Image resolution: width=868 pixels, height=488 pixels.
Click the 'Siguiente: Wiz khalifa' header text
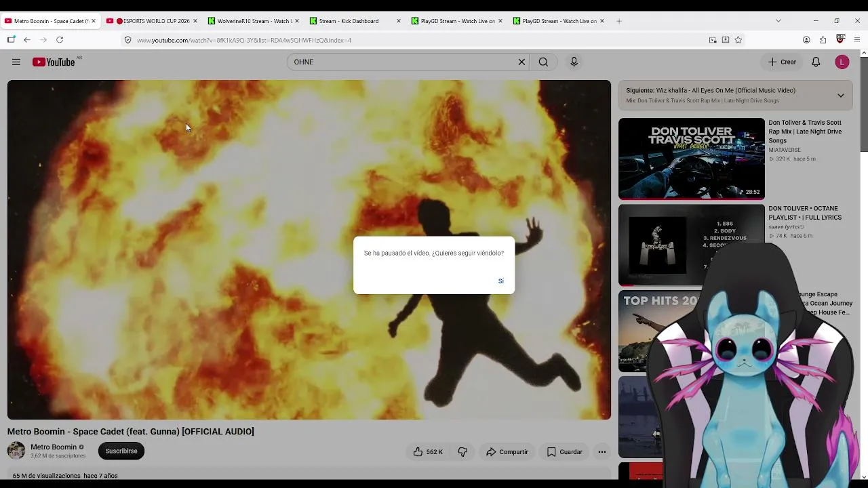711,90
